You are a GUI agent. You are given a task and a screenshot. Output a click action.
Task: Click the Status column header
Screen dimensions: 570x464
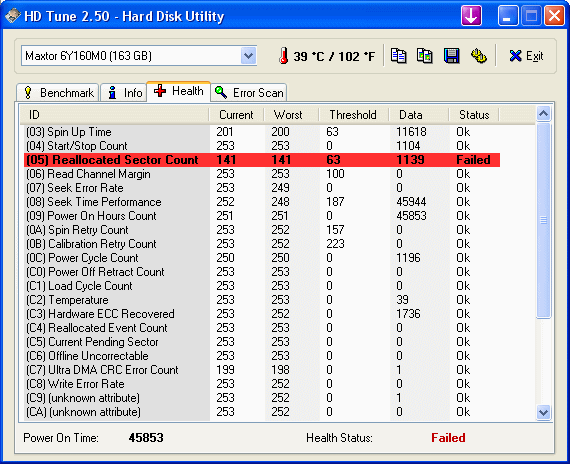pos(474,115)
